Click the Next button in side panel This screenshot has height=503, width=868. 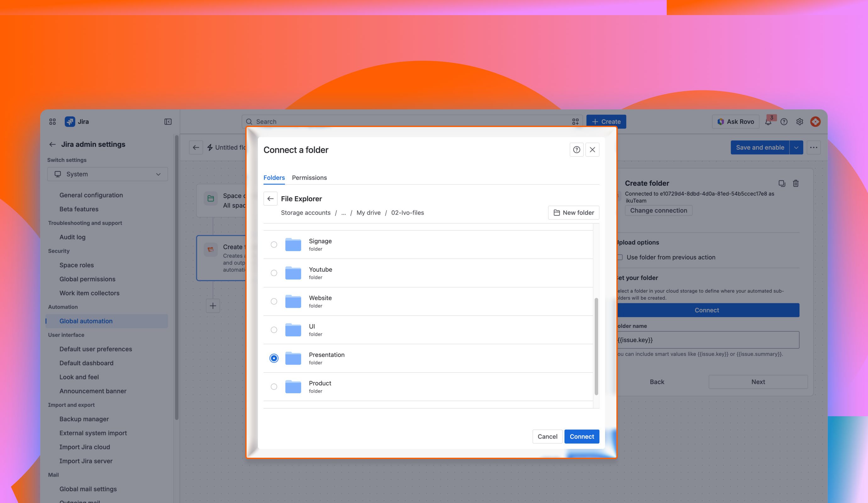758,382
